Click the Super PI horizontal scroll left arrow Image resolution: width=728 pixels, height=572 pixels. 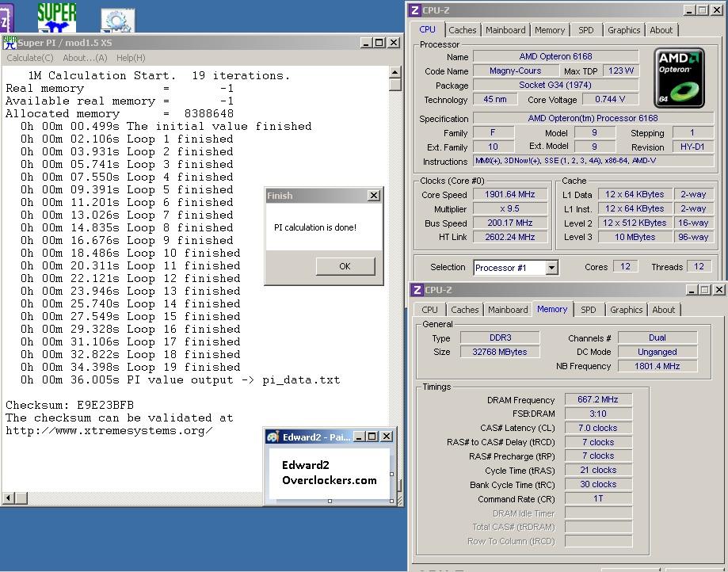[x=8, y=498]
